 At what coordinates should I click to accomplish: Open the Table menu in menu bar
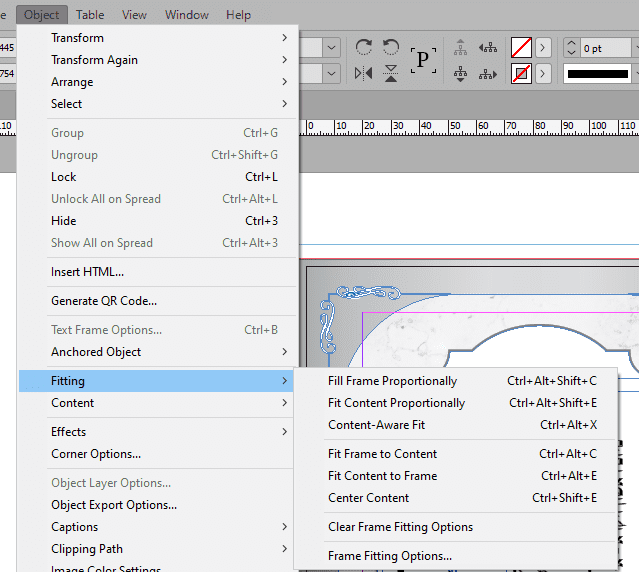click(x=90, y=15)
